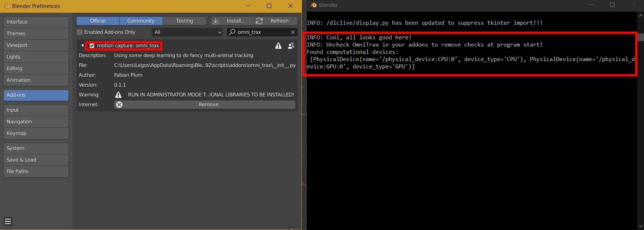
Task: Select the Add-ons preferences section
Action: coord(36,95)
